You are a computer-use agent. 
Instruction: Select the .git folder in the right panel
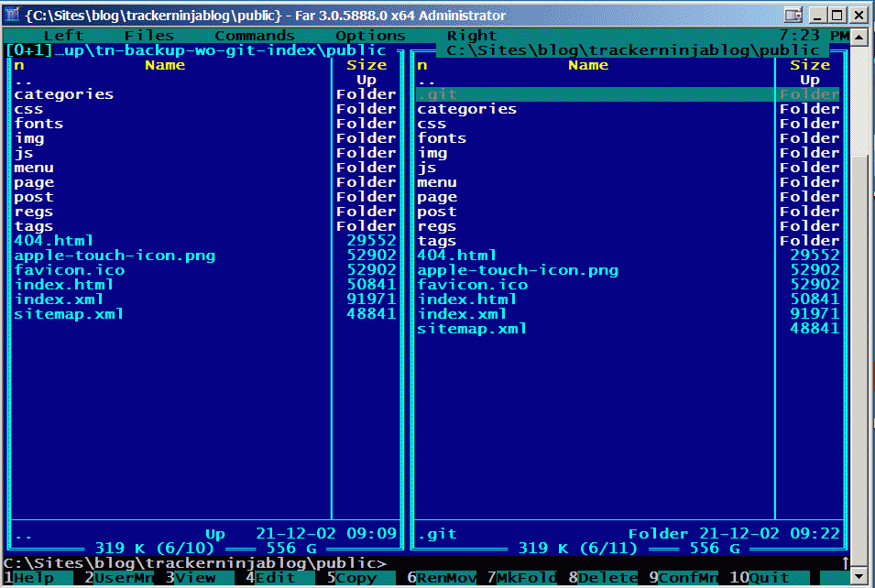tap(628, 94)
